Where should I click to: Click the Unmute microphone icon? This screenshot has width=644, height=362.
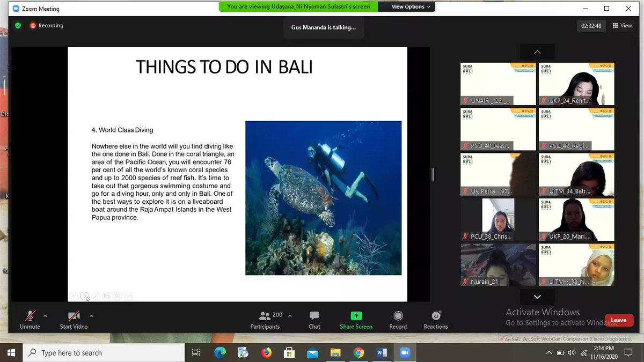coord(30,315)
